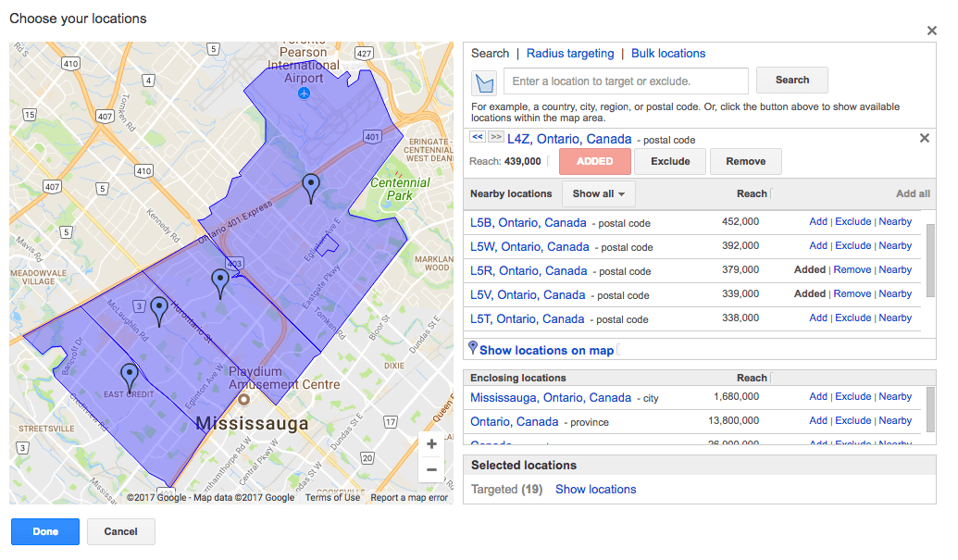The width and height of the screenshot is (958, 560).
Task: Close the Choose your locations dialog
Action: click(932, 31)
